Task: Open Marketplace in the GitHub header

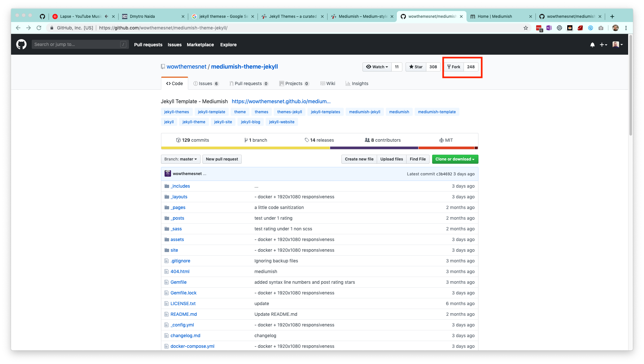Action: pos(200,45)
